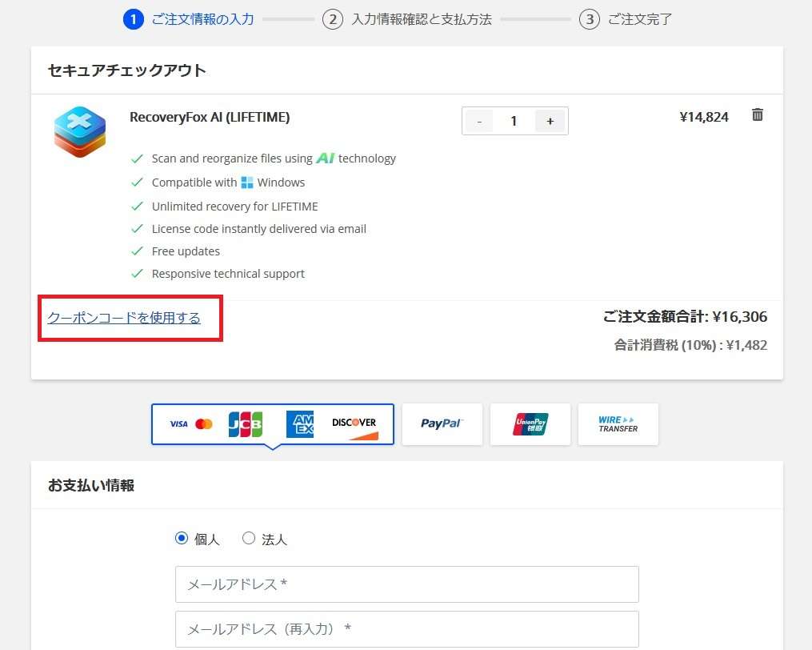Click the Mastercard logo icon
The width and height of the screenshot is (812, 650).
[x=204, y=424]
